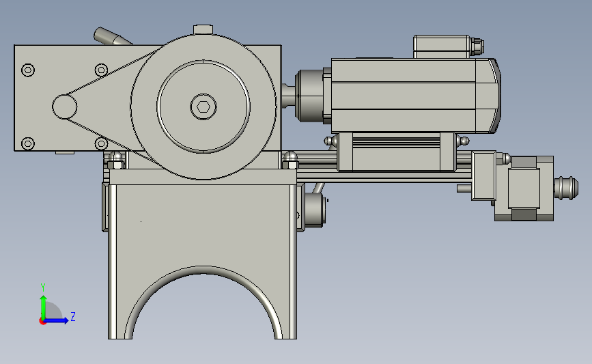Select the arched base stand
Image resolution: width=592 pixels, height=364 pixels.
pyautogui.click(x=203, y=254)
